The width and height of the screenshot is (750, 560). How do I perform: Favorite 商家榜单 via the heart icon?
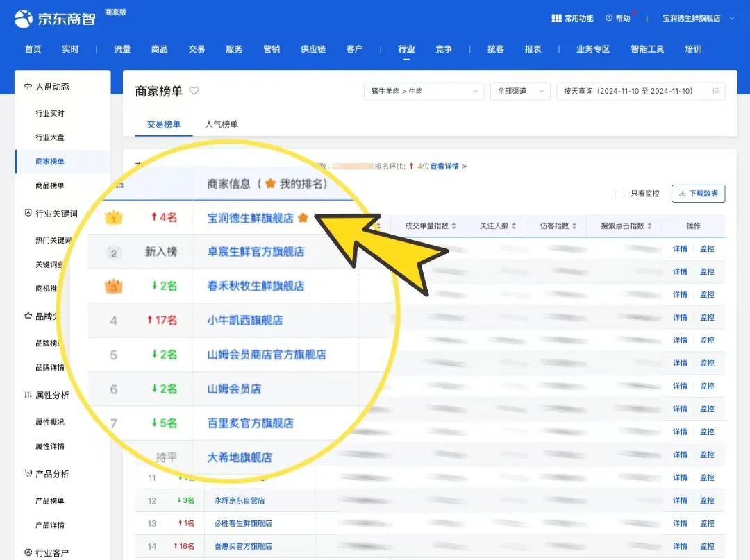tap(193, 90)
